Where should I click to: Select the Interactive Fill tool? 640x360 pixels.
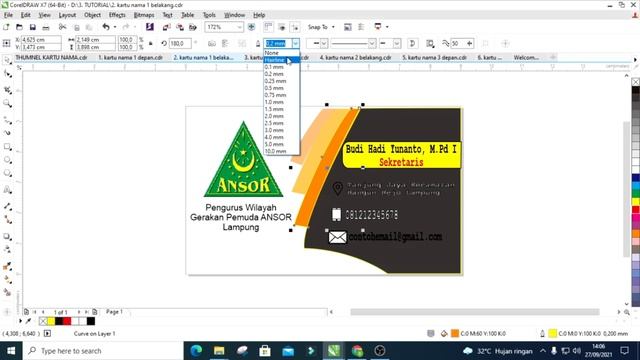tap(7, 280)
